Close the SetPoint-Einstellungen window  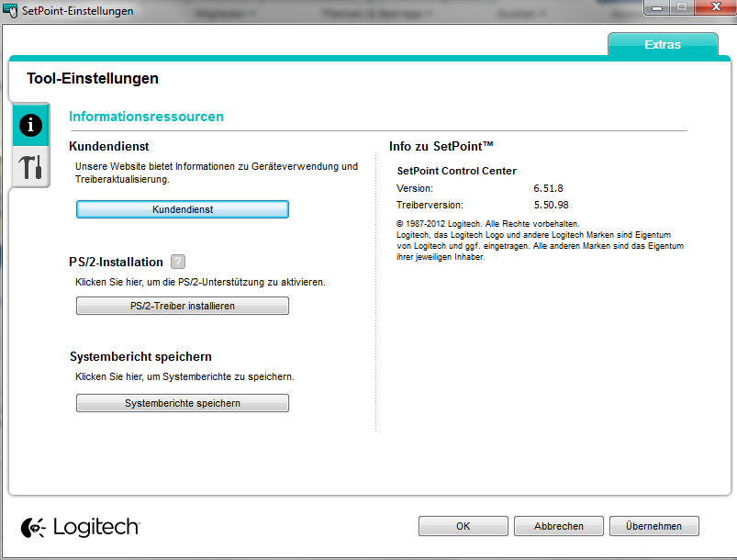pyautogui.click(x=715, y=7)
